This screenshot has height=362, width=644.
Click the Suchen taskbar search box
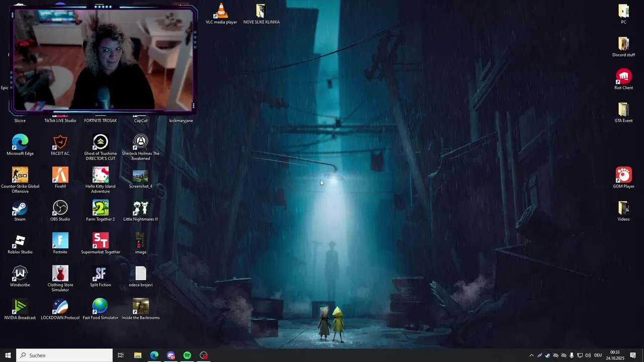[x=64, y=355]
